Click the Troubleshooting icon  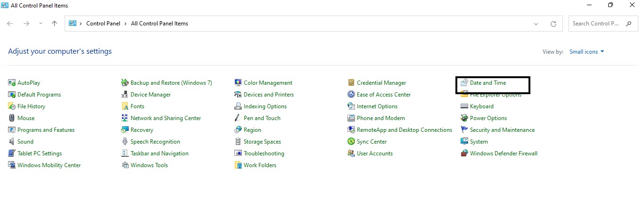coord(238,153)
